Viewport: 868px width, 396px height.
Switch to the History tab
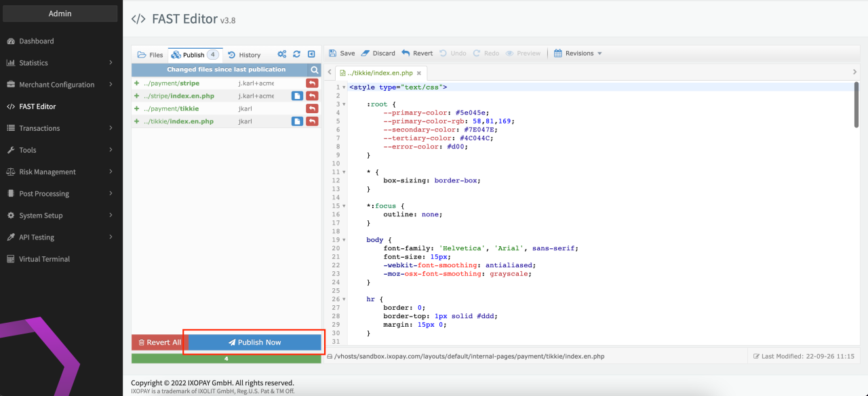[x=244, y=55]
